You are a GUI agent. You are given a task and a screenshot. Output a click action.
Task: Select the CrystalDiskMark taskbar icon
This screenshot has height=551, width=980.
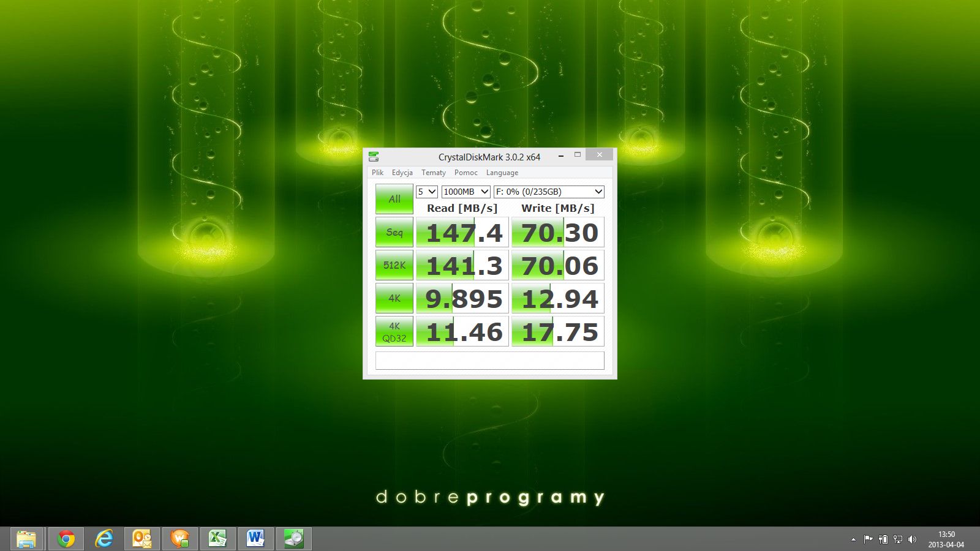(294, 539)
